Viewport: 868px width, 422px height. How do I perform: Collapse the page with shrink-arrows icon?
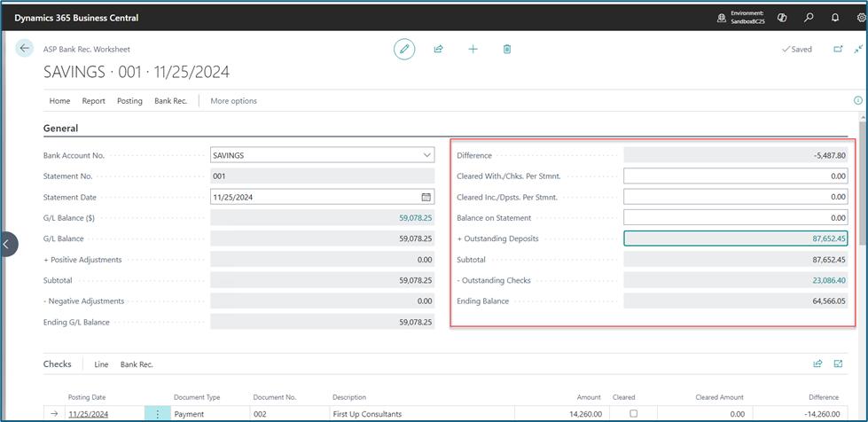858,49
